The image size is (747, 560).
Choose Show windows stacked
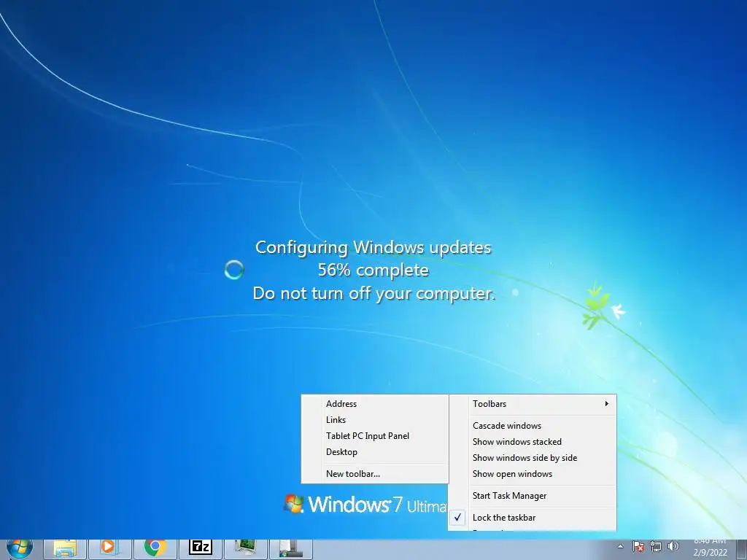pyautogui.click(x=533, y=442)
